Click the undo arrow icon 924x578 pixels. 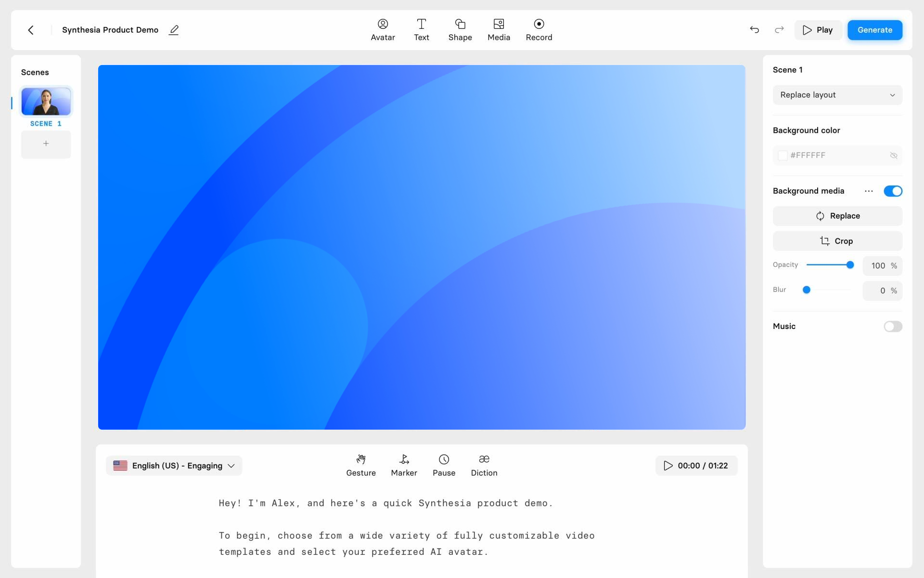[x=755, y=29]
